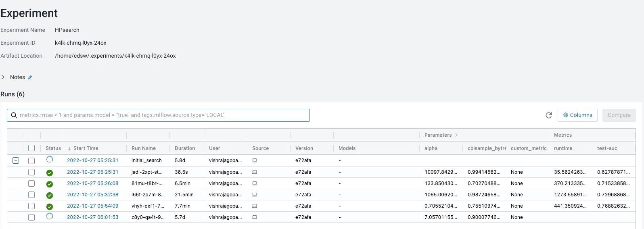644x229 pixels.
Task: Open run started 2022-10-27 05:26:08
Action: 92,183
